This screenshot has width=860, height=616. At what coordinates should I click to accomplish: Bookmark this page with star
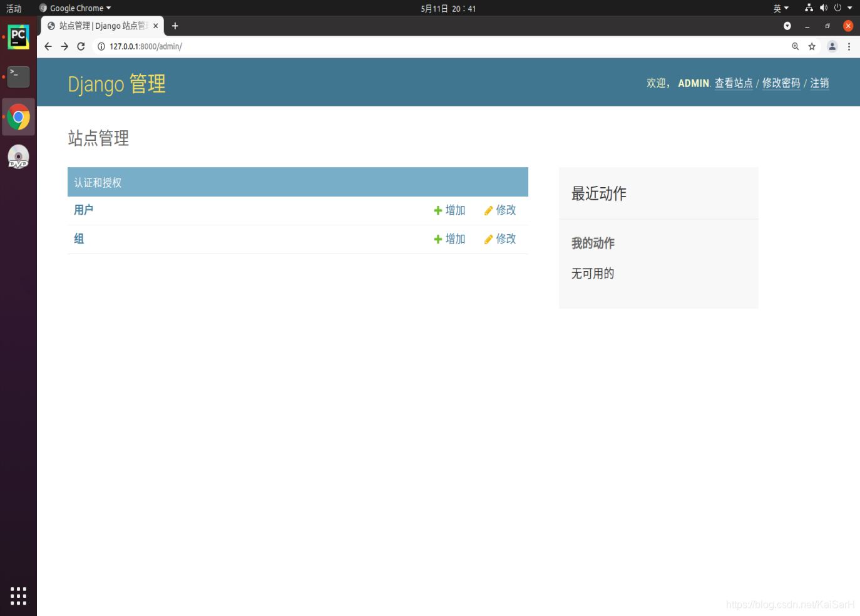click(x=812, y=46)
